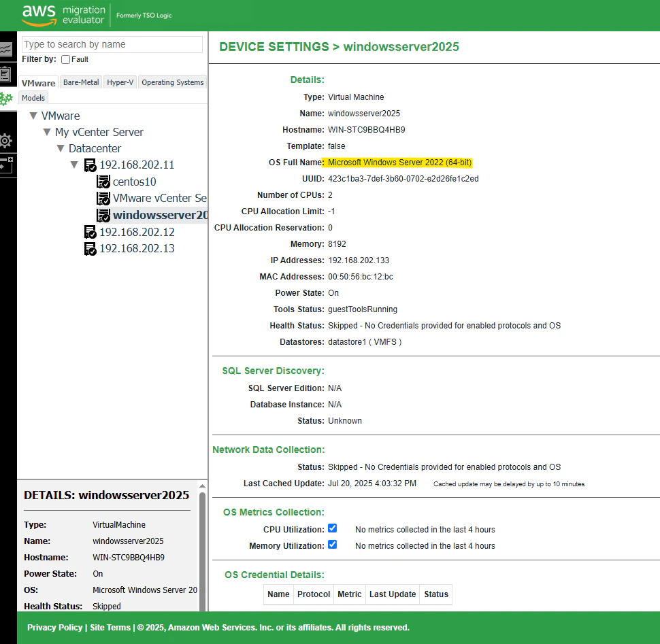Screen dimensions: 660x644
Task: Click host icon next to 192.168.202.13
Action: (x=90, y=249)
